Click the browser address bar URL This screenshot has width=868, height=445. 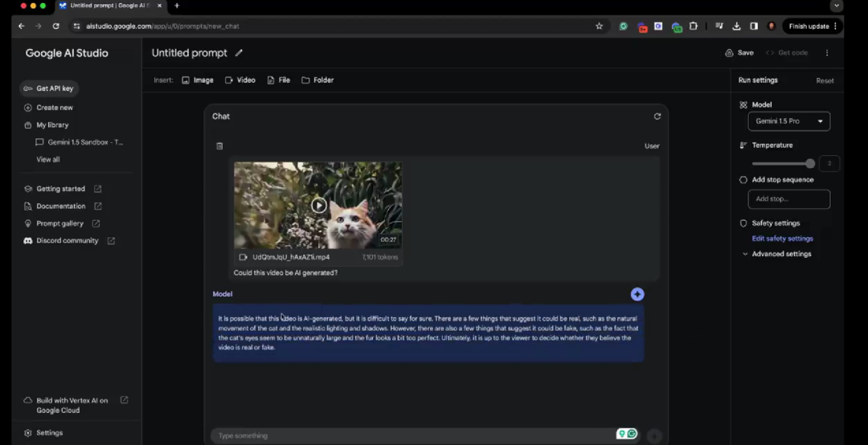tap(162, 26)
